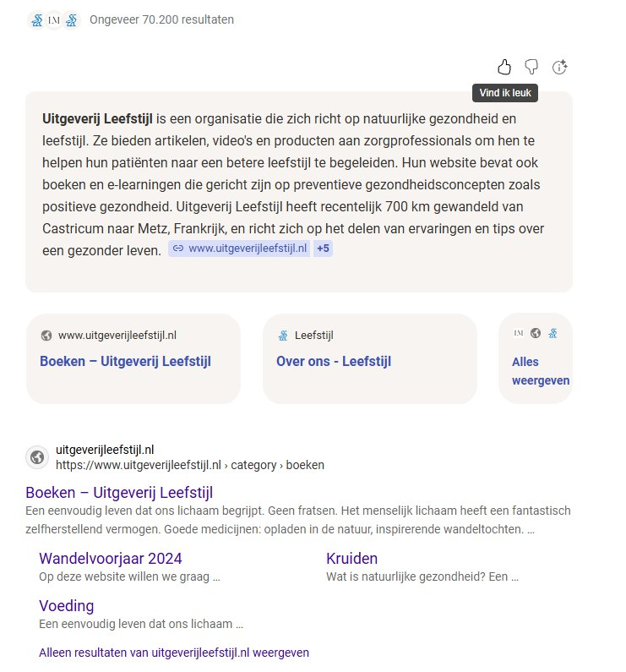The width and height of the screenshot is (626, 672).
Task: Open the Voeding sitelink
Action: (66, 606)
